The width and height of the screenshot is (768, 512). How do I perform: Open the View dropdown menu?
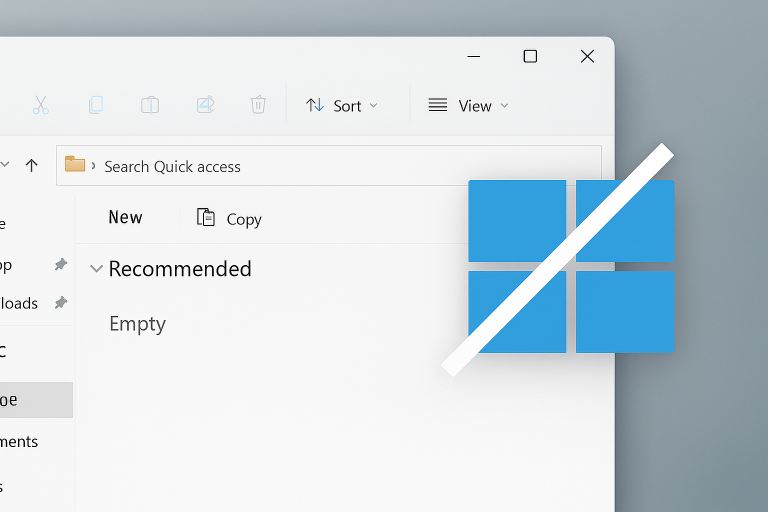[x=468, y=106]
